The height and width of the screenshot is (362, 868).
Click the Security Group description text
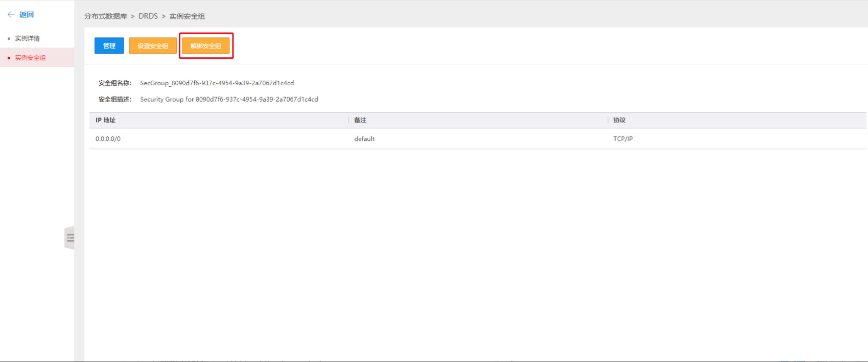229,99
